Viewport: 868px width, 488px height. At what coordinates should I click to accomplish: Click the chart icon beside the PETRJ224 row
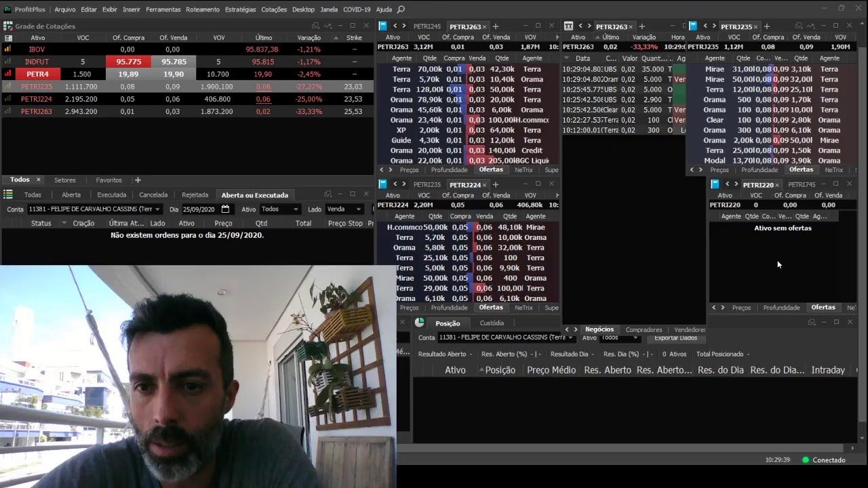7,99
